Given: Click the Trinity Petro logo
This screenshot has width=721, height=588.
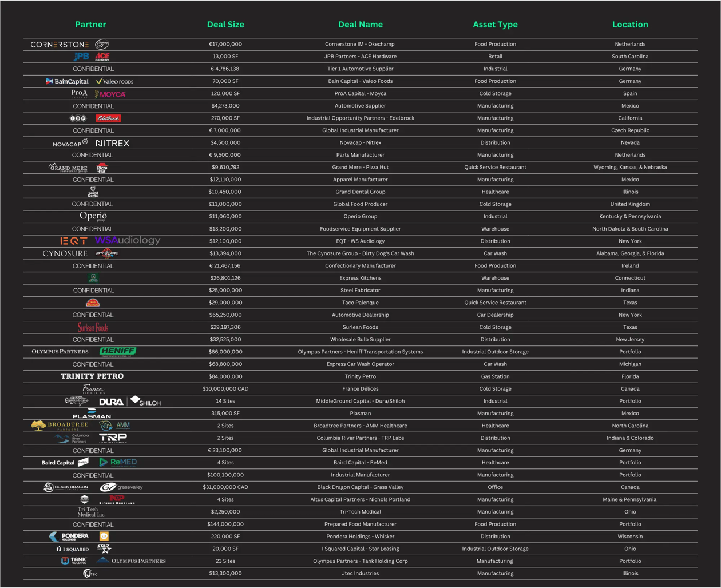Looking at the screenshot, I should click(92, 376).
